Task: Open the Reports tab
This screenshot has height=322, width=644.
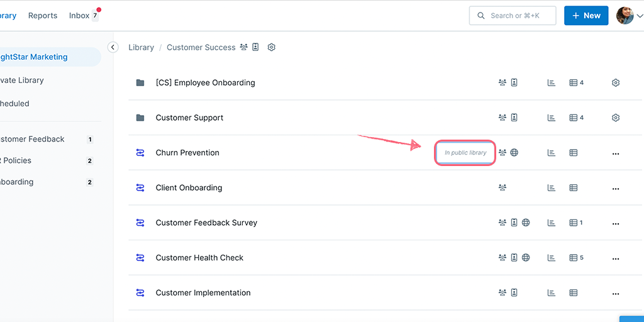Action: pyautogui.click(x=43, y=16)
